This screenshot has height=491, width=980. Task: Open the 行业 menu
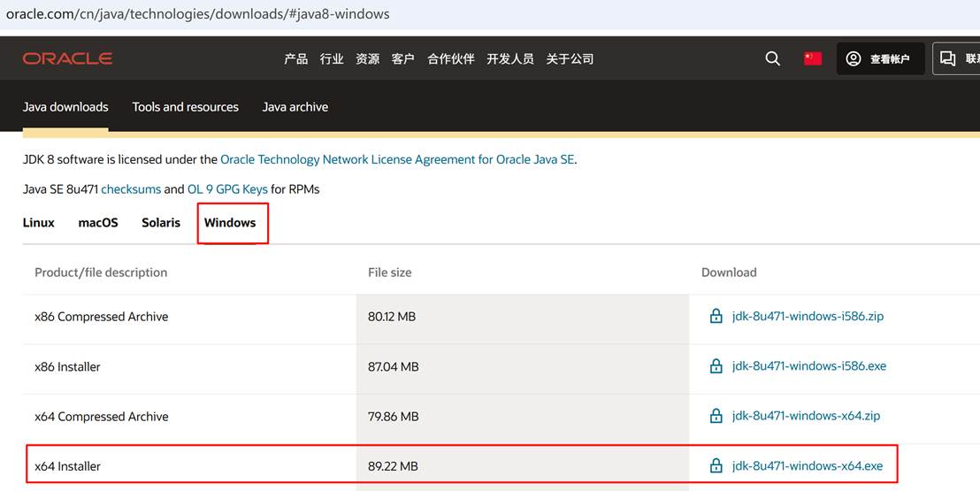[332, 58]
